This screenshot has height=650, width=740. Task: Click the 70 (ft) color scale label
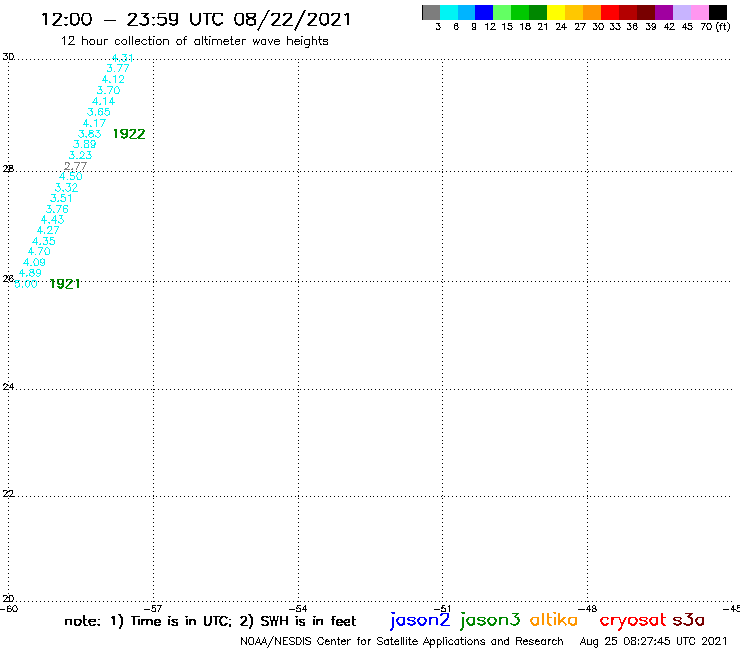click(715, 27)
